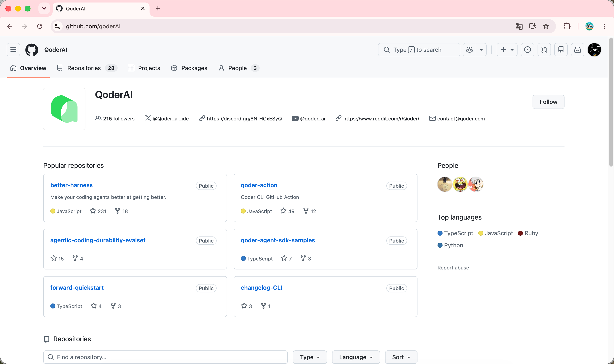The image size is (614, 364).
Task: Expand the Copilot options dropdown arrow
Action: [x=481, y=50]
